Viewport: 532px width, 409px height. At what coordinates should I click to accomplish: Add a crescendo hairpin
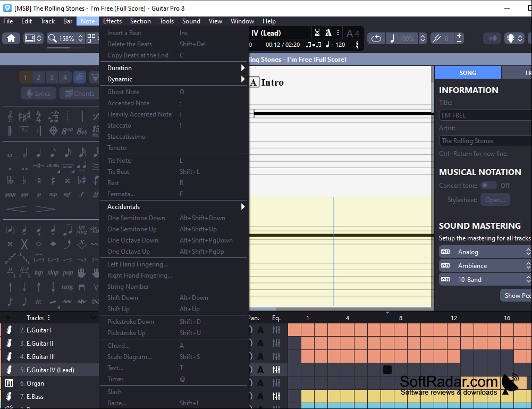pos(16,208)
